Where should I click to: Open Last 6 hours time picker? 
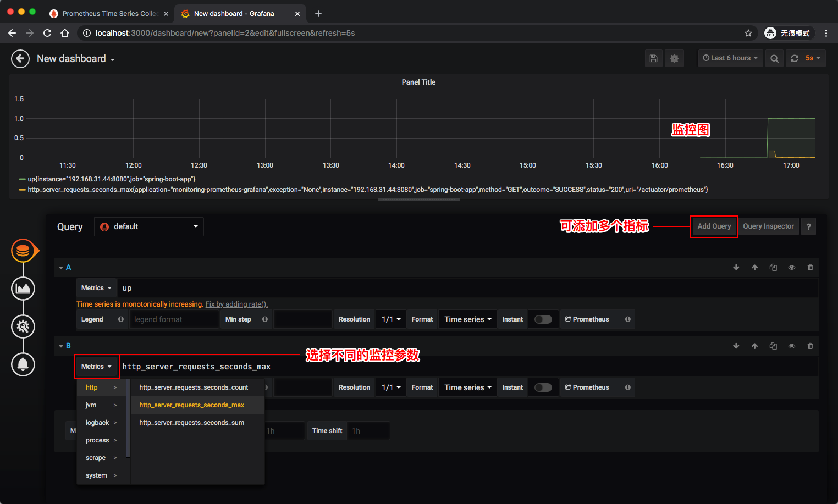tap(730, 58)
